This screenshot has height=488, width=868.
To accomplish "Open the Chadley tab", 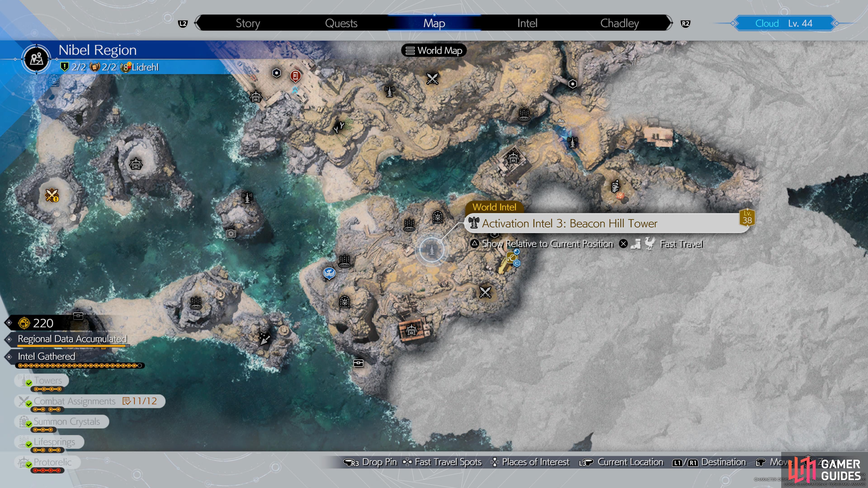I will tap(619, 23).
